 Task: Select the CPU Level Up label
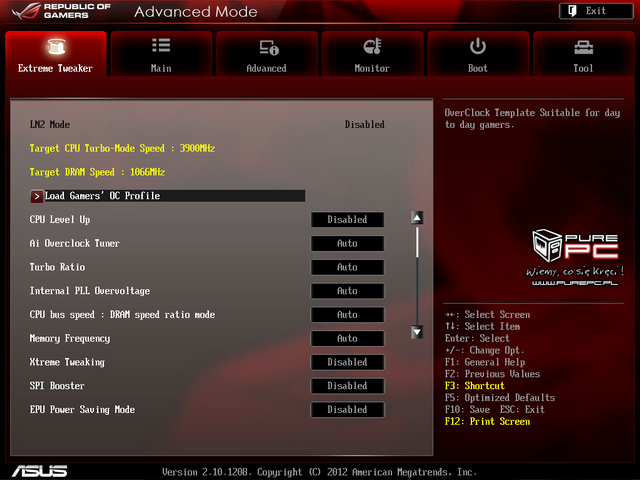point(60,220)
